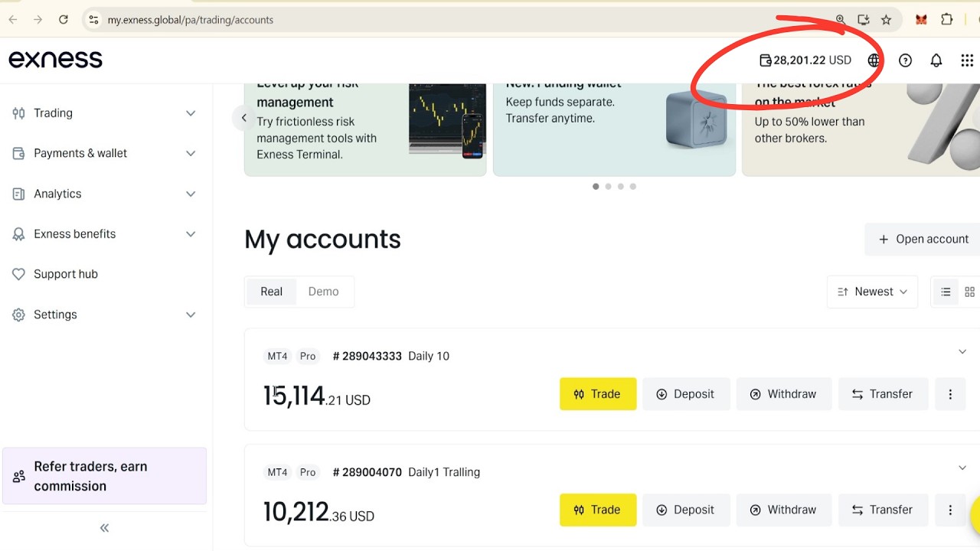Select the second carousel dot
Screen dimensions: 980x551
[x=608, y=187]
